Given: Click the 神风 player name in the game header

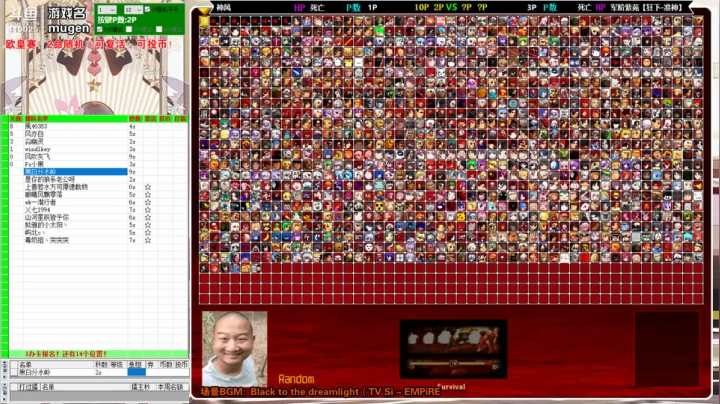Looking at the screenshot, I should coord(224,7).
